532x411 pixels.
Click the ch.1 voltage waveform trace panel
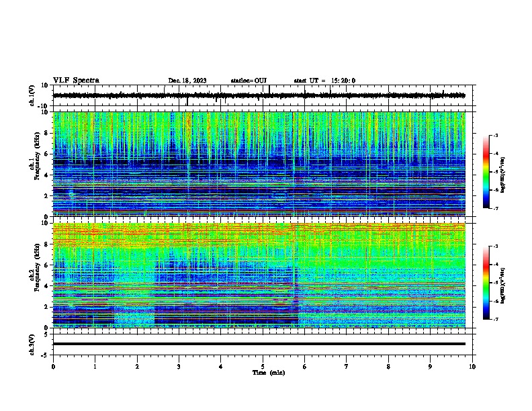(x=264, y=95)
